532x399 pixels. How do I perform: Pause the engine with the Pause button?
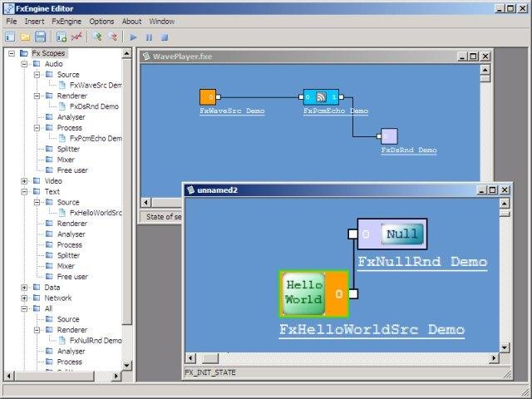[149, 37]
